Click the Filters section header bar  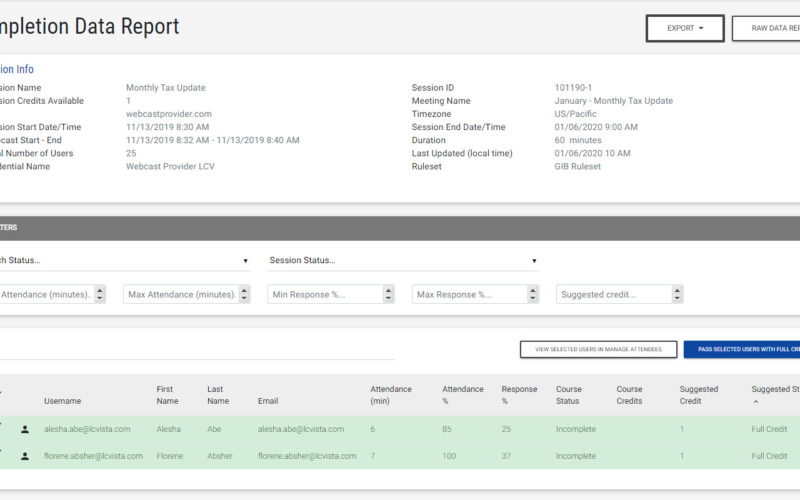[x=400, y=228]
